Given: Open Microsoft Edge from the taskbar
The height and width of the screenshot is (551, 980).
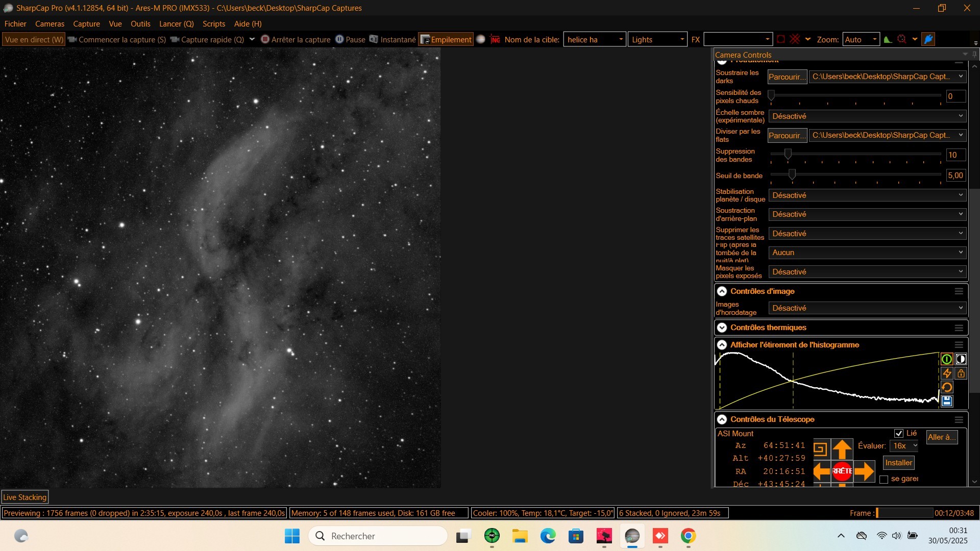Looking at the screenshot, I should [x=548, y=536].
